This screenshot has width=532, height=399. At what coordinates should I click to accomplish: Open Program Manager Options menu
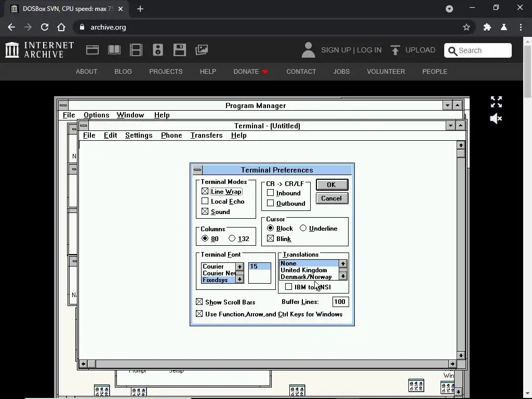click(x=96, y=115)
